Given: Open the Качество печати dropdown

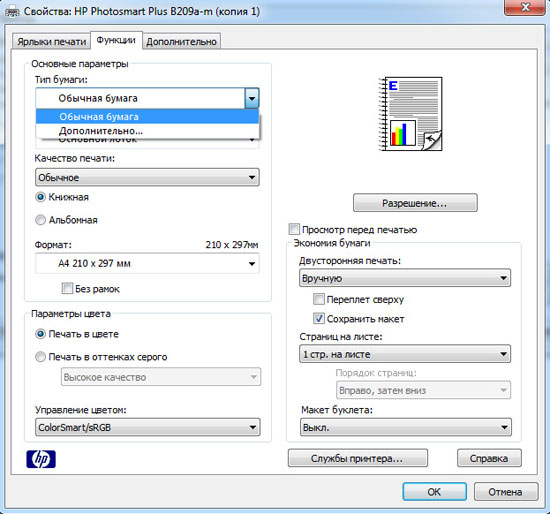Looking at the screenshot, I should click(x=147, y=177).
